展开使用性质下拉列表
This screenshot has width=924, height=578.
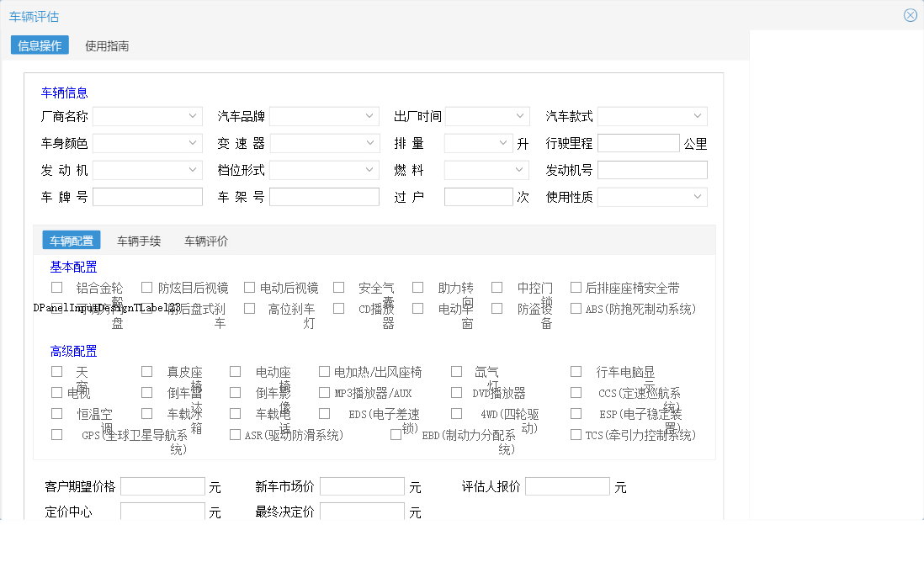click(652, 196)
